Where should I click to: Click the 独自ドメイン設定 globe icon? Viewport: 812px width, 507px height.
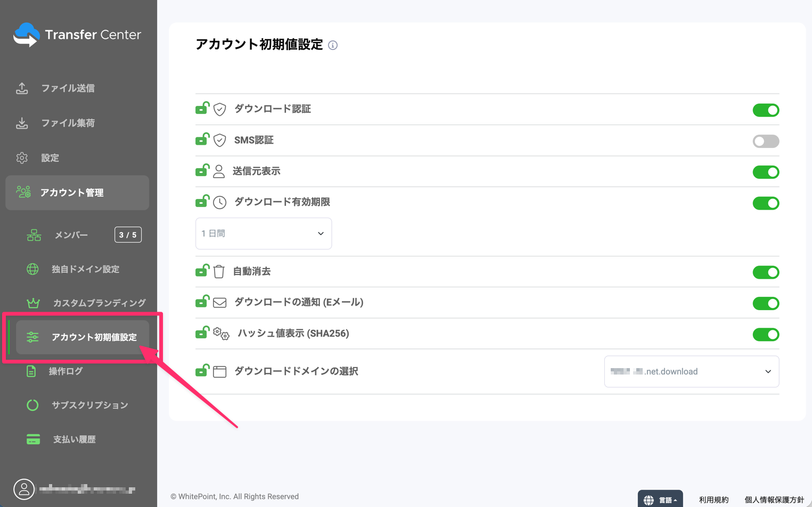(x=32, y=269)
